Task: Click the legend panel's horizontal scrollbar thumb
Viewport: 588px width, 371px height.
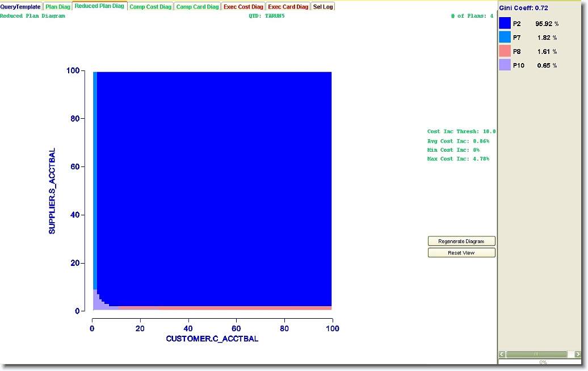Action: (x=536, y=354)
